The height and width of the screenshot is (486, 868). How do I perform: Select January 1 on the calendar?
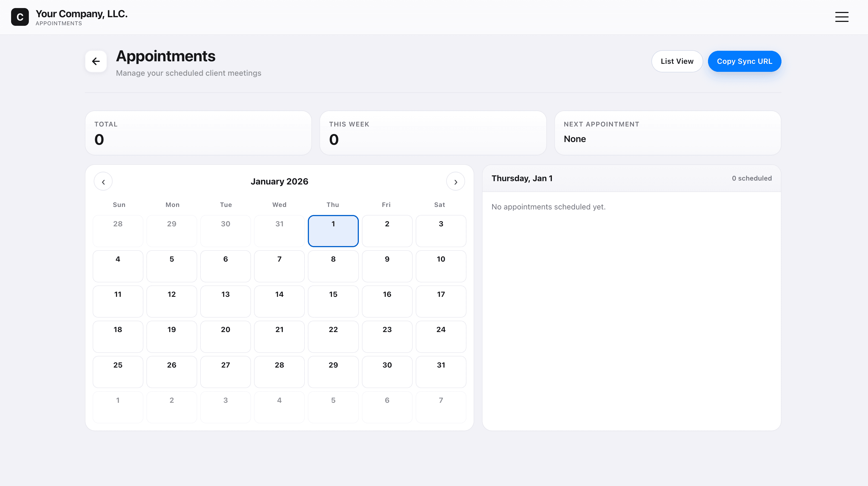(x=333, y=231)
